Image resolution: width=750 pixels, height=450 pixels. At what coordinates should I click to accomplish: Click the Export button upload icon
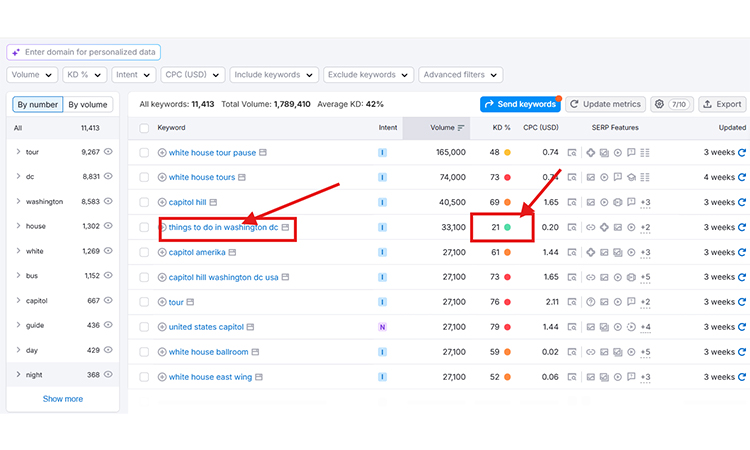[708, 104]
